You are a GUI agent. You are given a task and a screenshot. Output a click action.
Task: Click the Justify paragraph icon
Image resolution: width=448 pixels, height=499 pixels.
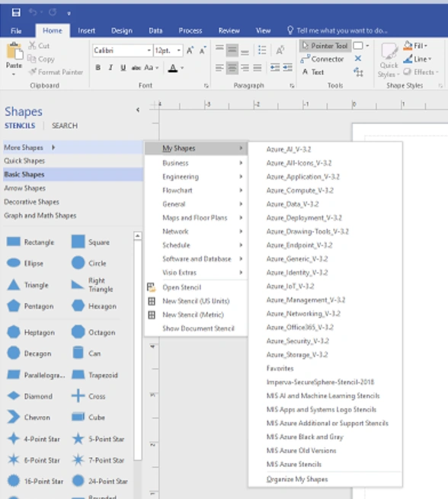pos(258,68)
